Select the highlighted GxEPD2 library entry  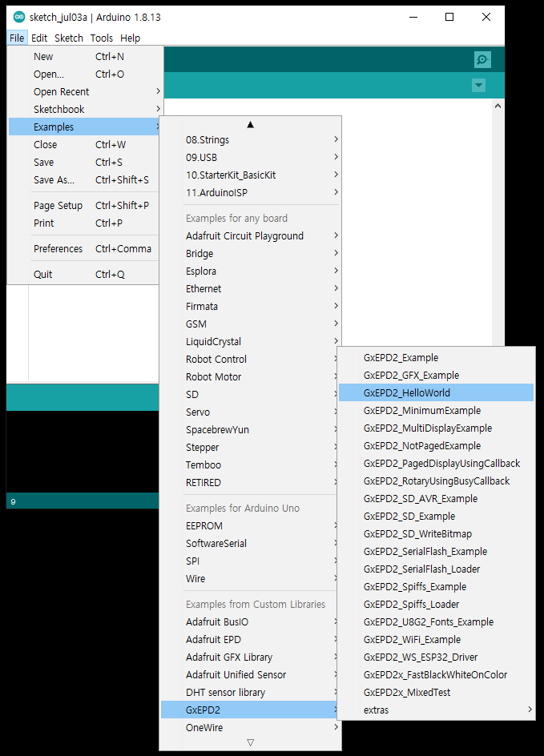249,710
